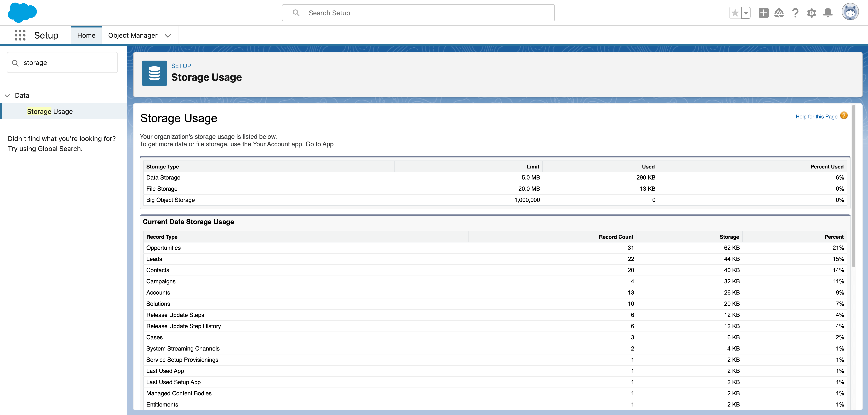Click the Storage Usage database icon
The height and width of the screenshot is (415, 868).
click(154, 73)
